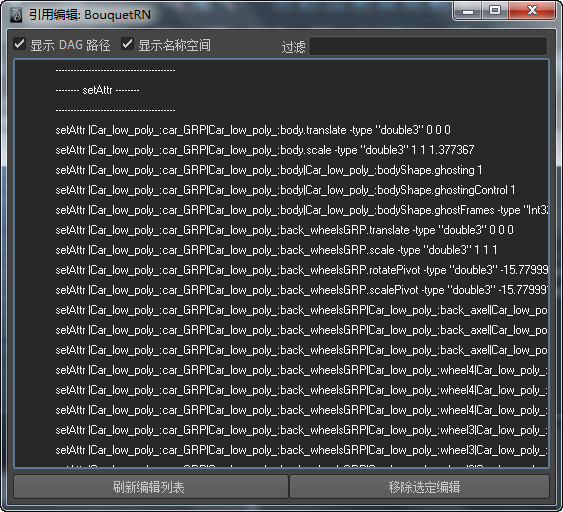Focus the 过滤 filter text field
563x512 pixels.
[x=428, y=46]
